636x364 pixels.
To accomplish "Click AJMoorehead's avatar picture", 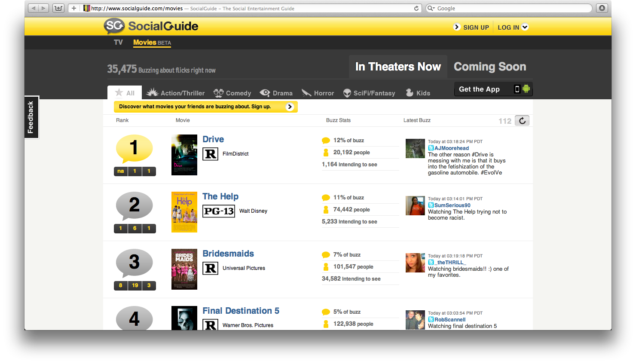I will point(415,148).
